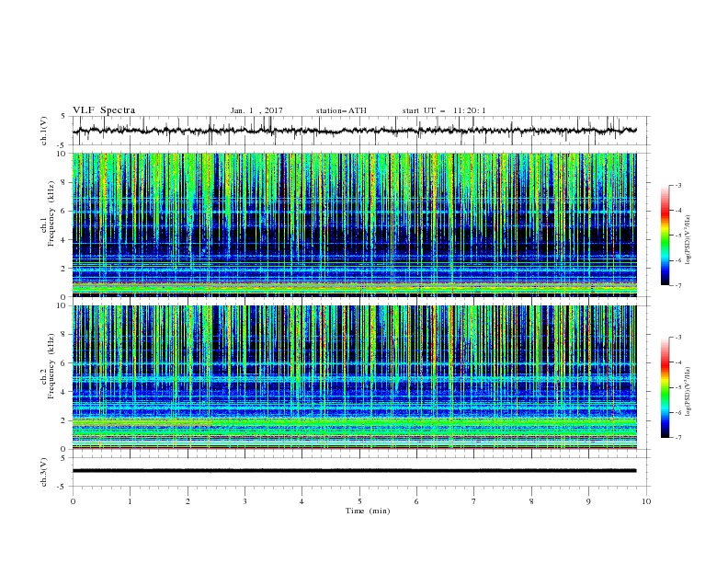Click the 'Time (min)' axis label
The height and width of the screenshot is (563, 728).
tap(368, 511)
